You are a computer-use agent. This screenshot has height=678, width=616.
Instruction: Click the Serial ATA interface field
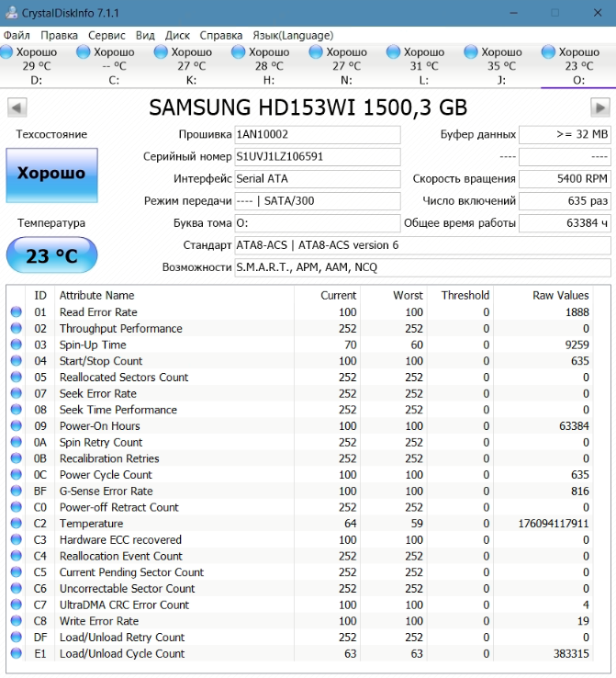coord(318,178)
